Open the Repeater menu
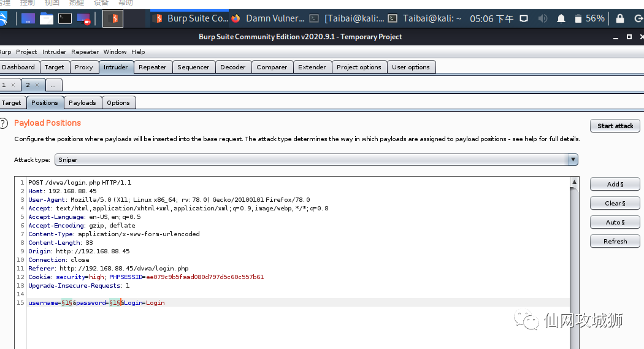Viewport: 644px width, 349px height. point(85,52)
